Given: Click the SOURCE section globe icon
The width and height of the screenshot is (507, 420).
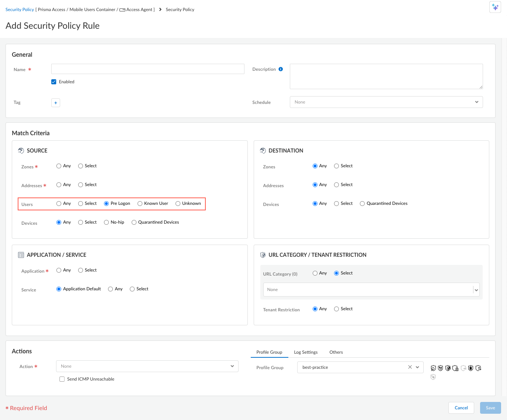Looking at the screenshot, I should pyautogui.click(x=21, y=150).
